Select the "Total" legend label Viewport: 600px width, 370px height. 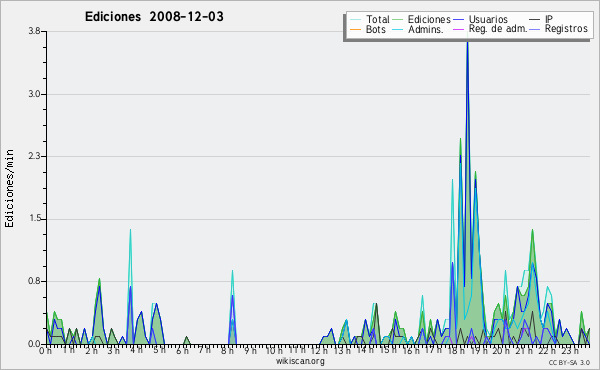378,19
